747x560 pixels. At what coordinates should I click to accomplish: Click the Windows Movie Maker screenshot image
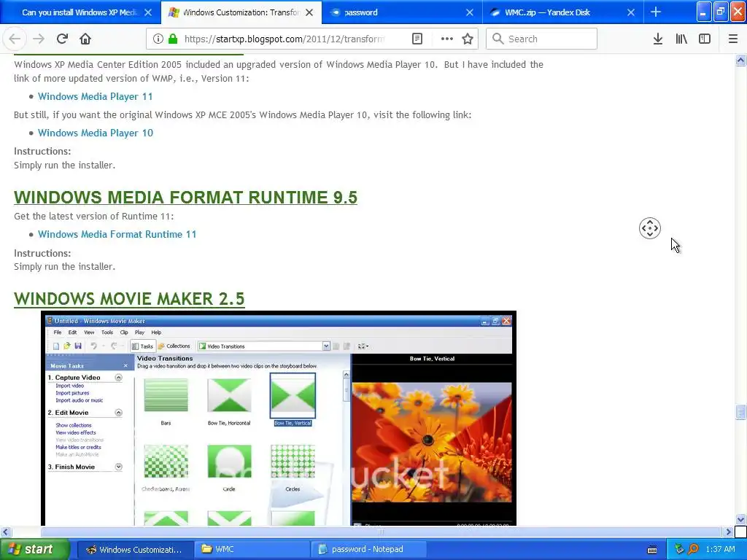(x=279, y=418)
